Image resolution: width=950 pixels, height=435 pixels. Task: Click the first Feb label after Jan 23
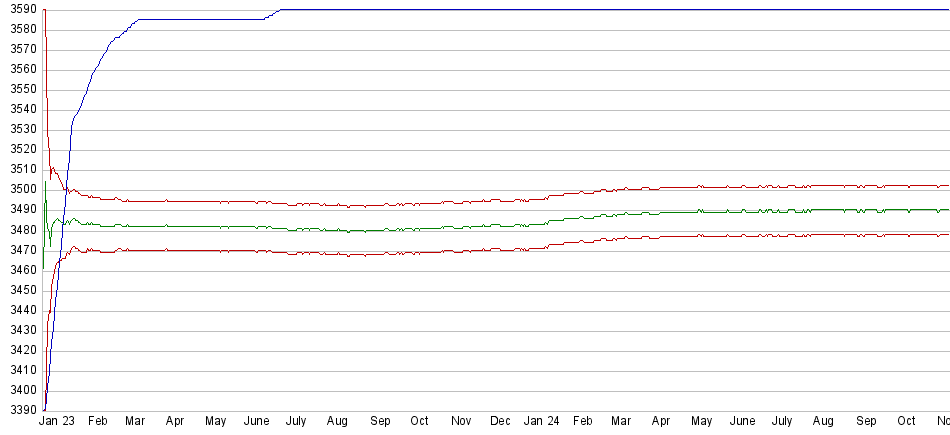(98, 422)
